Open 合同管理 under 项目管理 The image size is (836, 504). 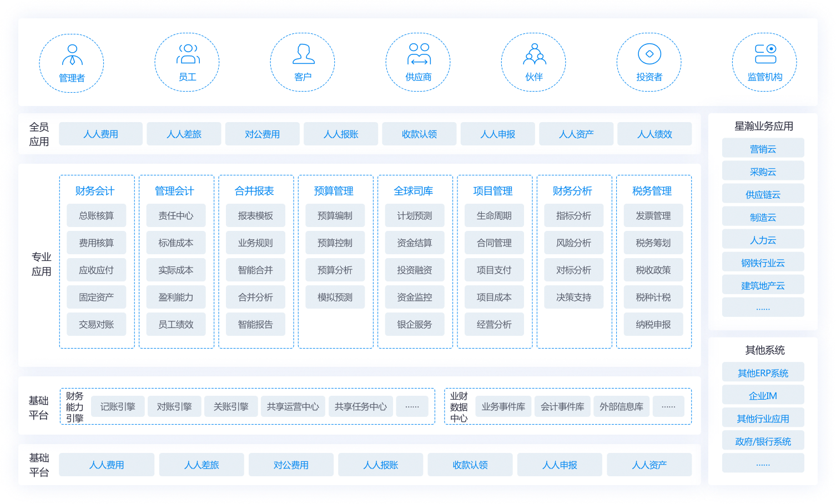click(x=494, y=243)
